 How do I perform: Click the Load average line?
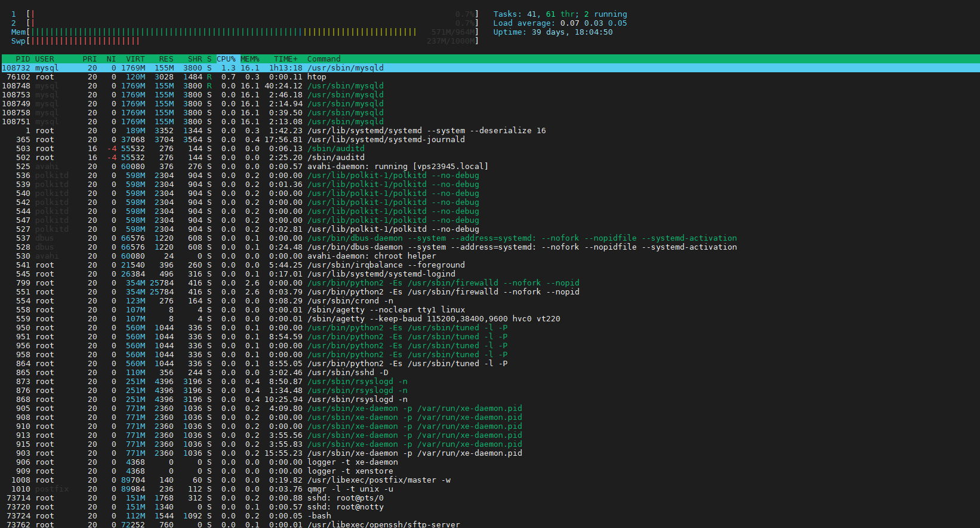(x=560, y=23)
